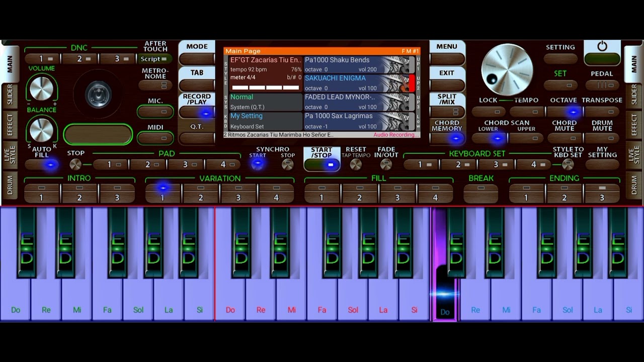Click the Synchro Stop knob
The width and height of the screenshot is (644, 362).
[x=288, y=164]
